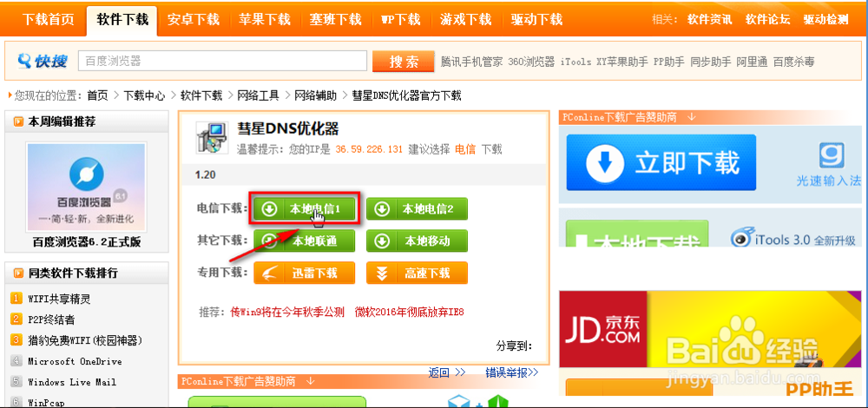Open 软件资讯 link in header
The width and height of the screenshot is (868, 408).
[710, 20]
